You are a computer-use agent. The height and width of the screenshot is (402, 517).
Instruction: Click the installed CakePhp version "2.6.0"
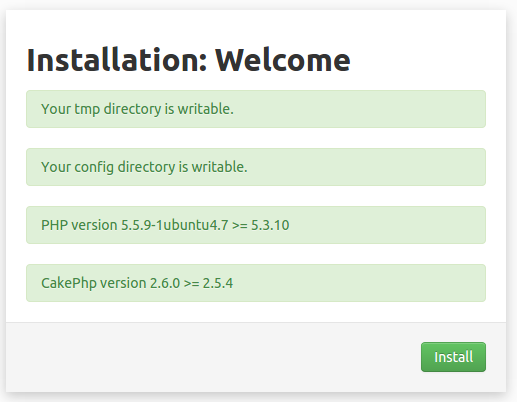pyautogui.click(x=165, y=283)
